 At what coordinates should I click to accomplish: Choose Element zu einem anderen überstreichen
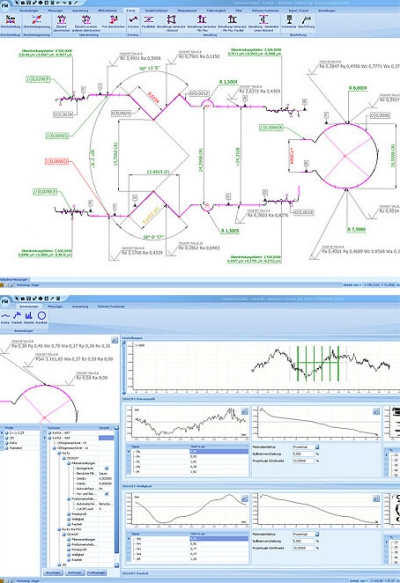(x=85, y=22)
